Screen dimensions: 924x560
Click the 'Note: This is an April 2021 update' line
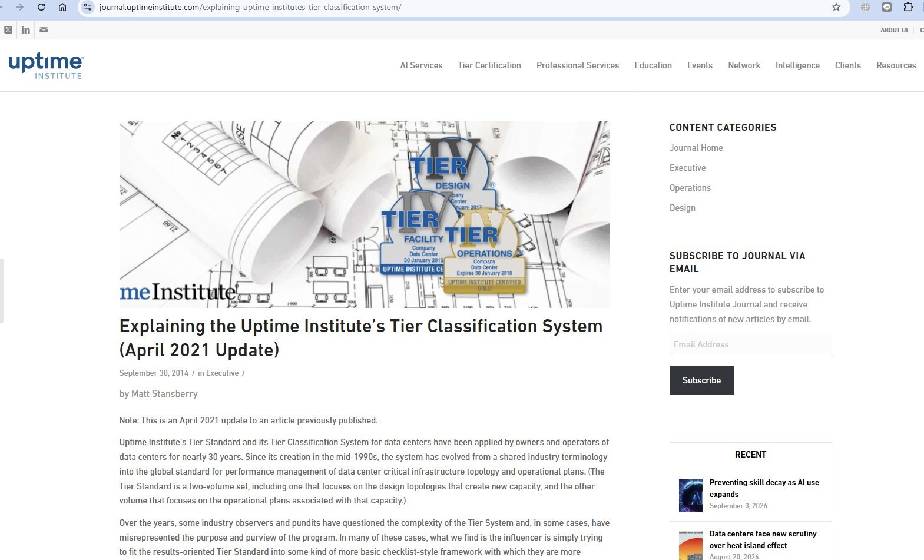tap(249, 420)
